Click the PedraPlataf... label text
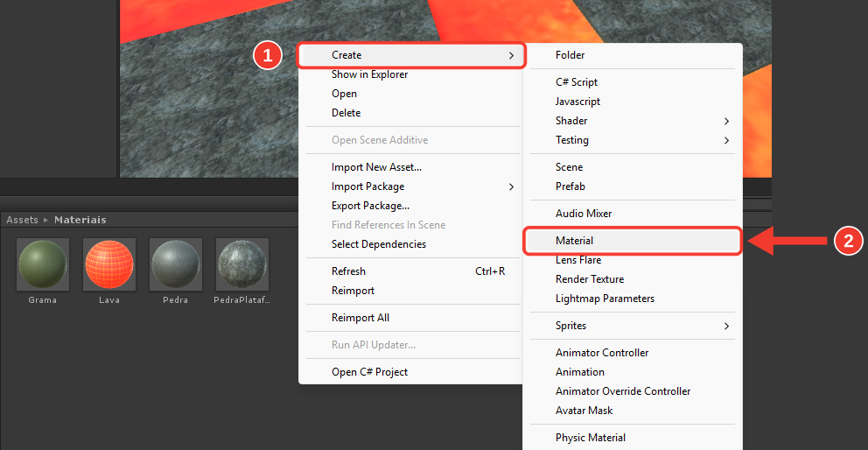This screenshot has width=868, height=450. click(x=241, y=300)
